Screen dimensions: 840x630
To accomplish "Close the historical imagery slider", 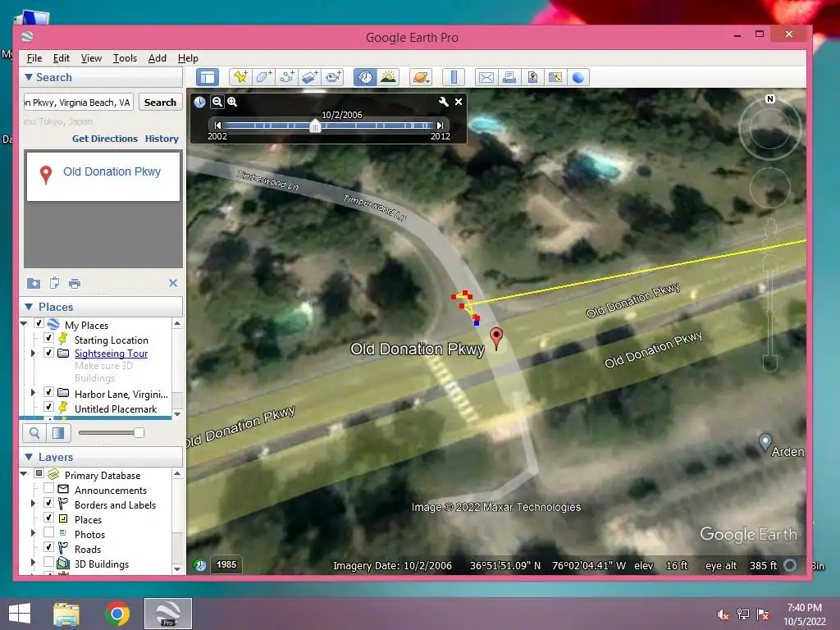I will (459, 101).
